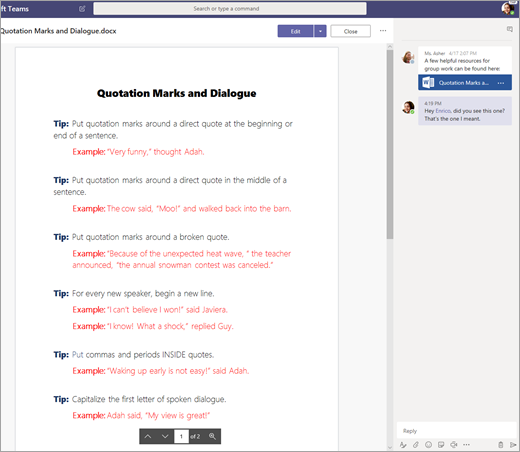Go to next page with down arrow
The height and width of the screenshot is (452, 520).
tap(165, 436)
